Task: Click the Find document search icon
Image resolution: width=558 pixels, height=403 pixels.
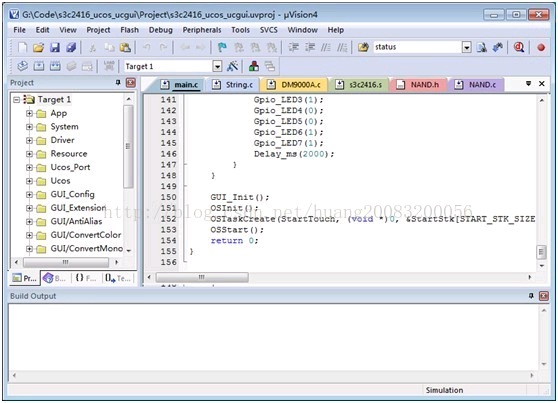Action: 482,47
